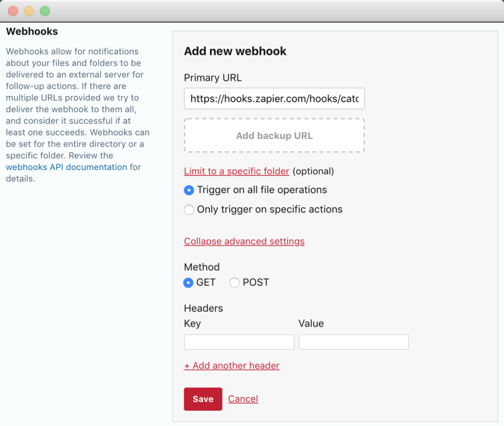This screenshot has width=504, height=426.
Task: Add another header row
Action: tap(232, 366)
